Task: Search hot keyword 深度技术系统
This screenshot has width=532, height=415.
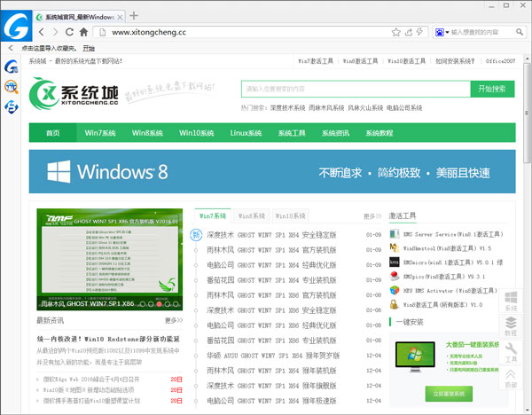Action: 287,108
